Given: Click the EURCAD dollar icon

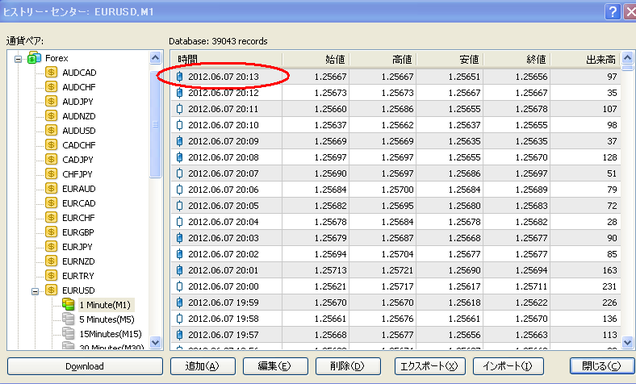Looking at the screenshot, I should click(51, 203).
